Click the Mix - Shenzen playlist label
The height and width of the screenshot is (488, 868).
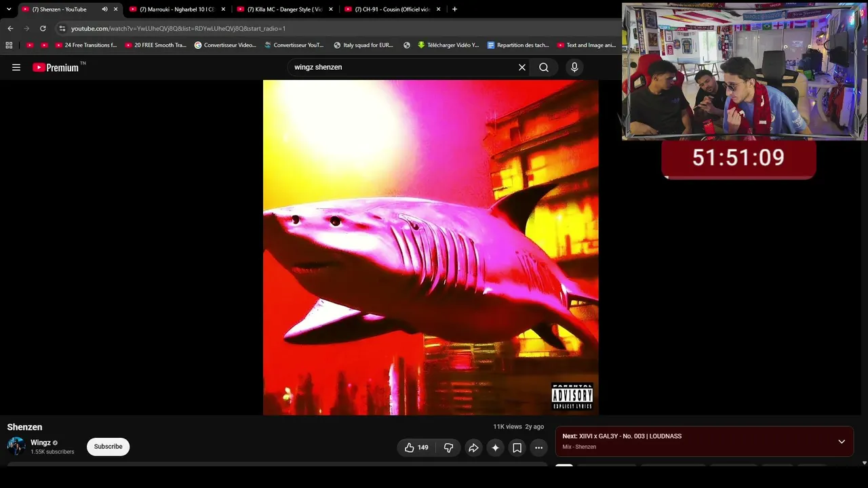coord(580,447)
